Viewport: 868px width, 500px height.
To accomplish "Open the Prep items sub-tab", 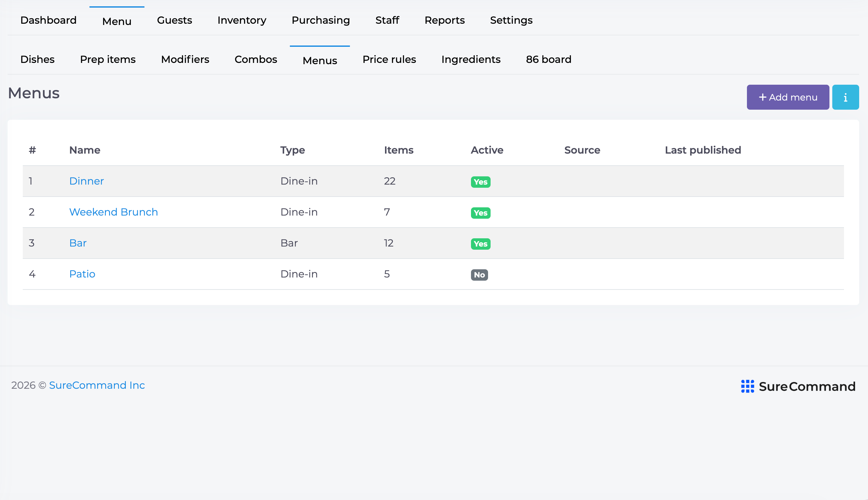I will click(x=108, y=59).
